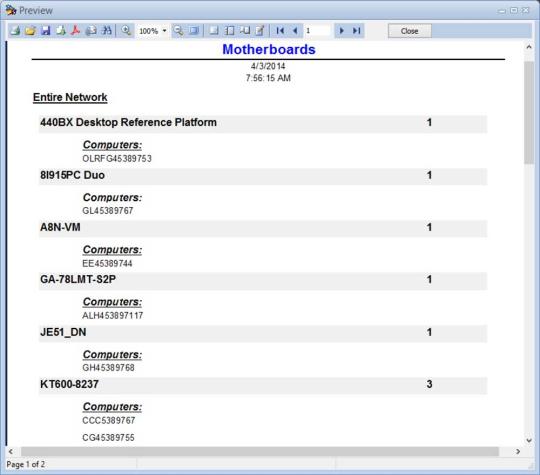The height and width of the screenshot is (475, 540).
Task: Click the report time 7:56:15 AM
Action: [268, 78]
